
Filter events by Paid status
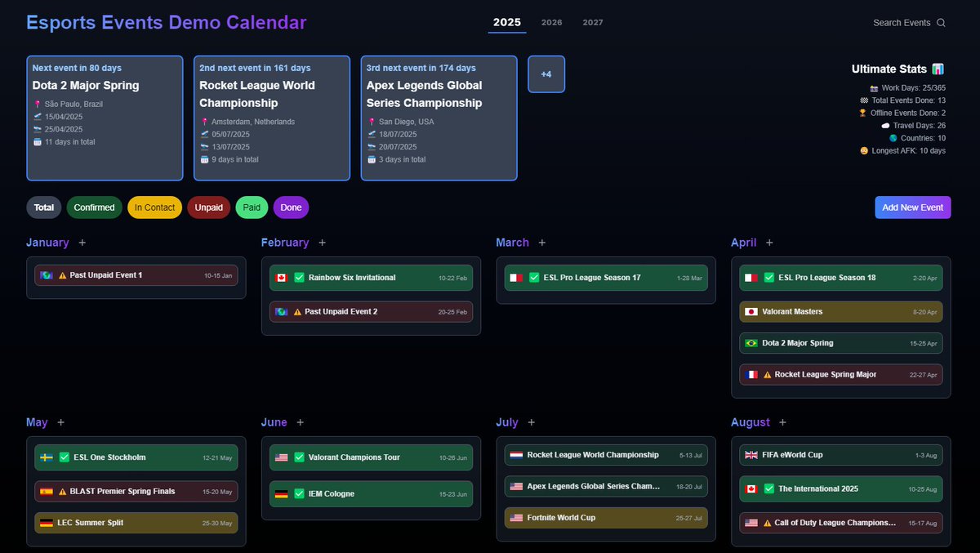252,207
